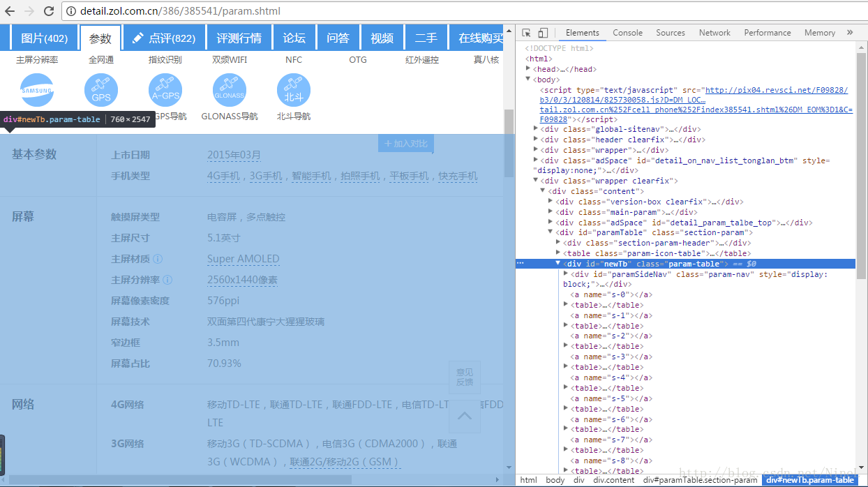The height and width of the screenshot is (487, 868).
Task: Select the a name="s-0" tree row
Action: click(611, 294)
